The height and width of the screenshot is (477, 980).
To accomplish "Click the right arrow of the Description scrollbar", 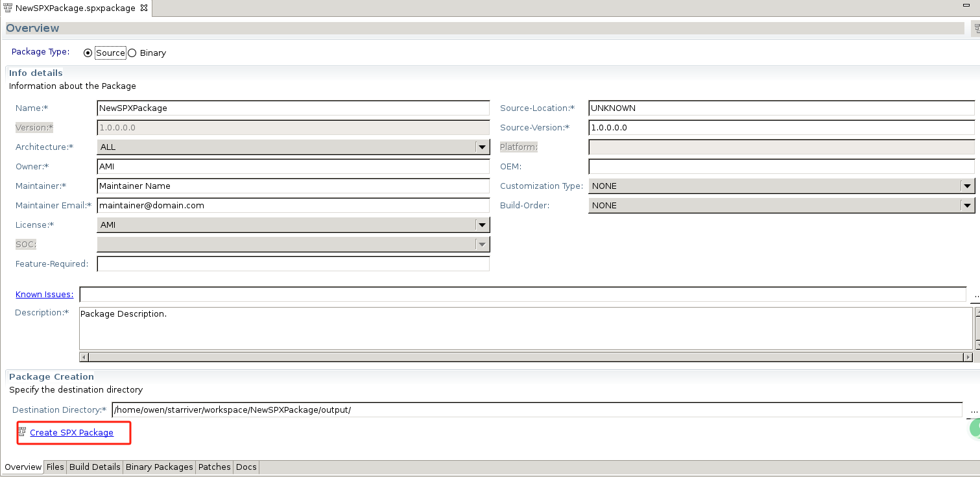I will 968,356.
